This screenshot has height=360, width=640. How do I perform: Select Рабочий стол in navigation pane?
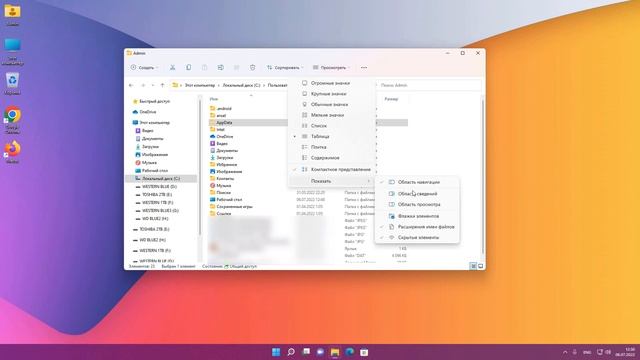tap(155, 171)
